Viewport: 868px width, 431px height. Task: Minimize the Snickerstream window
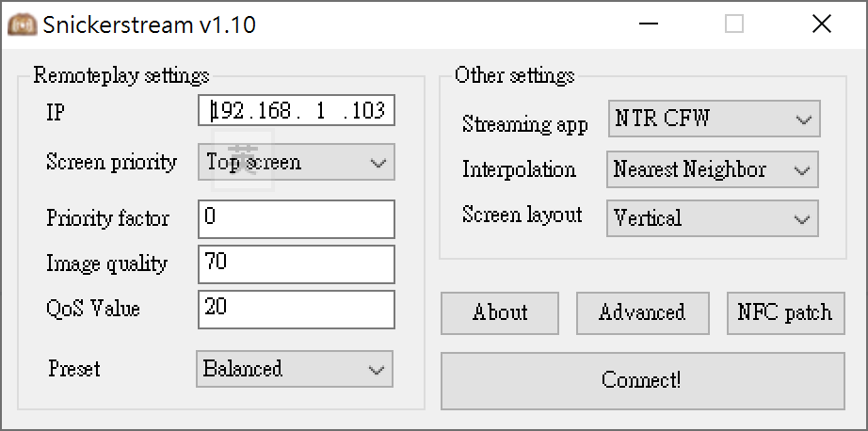pyautogui.click(x=648, y=24)
